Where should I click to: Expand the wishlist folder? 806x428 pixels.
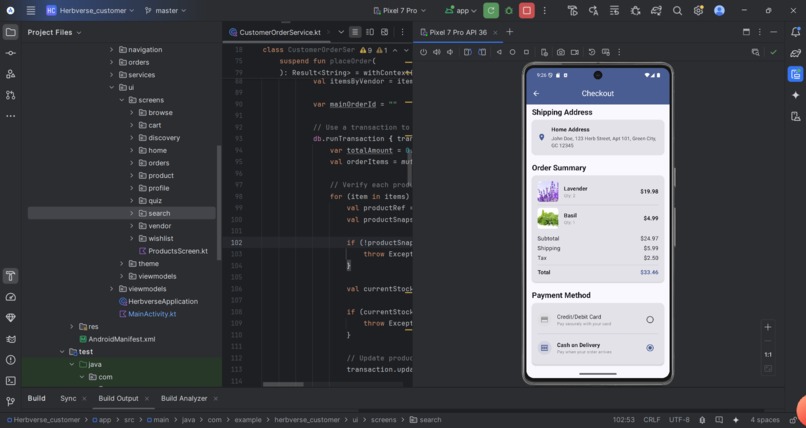click(x=132, y=238)
